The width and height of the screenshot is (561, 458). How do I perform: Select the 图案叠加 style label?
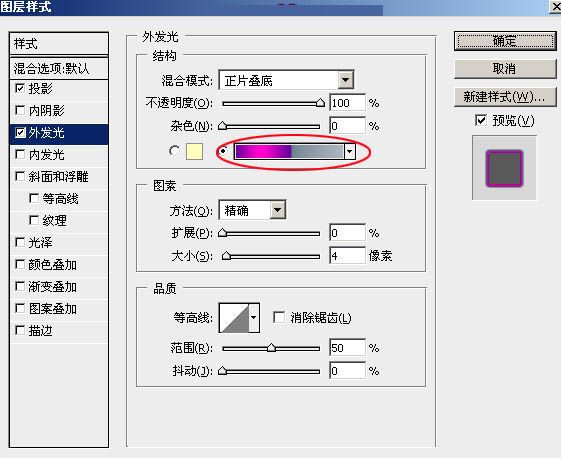(53, 308)
